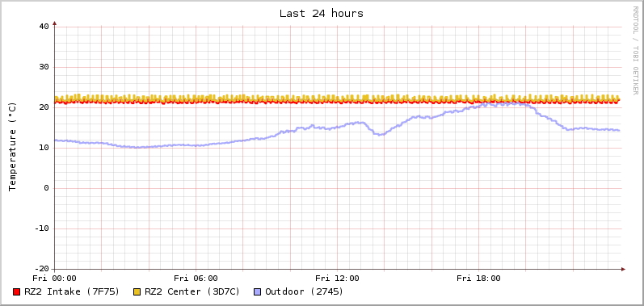Select the RZ2 Intake (7F75) legend label
The height and width of the screenshot is (306, 644).
(x=72, y=291)
